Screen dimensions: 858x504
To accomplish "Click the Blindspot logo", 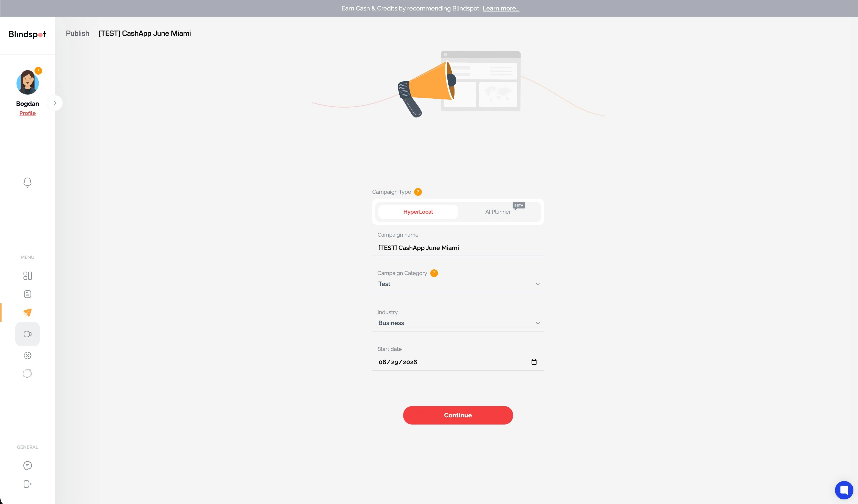I will click(27, 34).
